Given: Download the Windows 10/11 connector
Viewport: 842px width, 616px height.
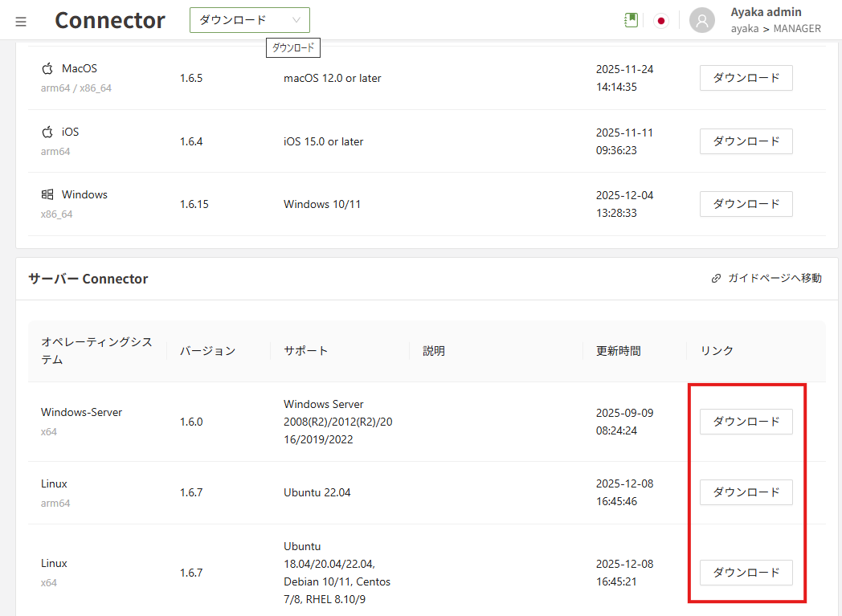Looking at the screenshot, I should click(746, 204).
